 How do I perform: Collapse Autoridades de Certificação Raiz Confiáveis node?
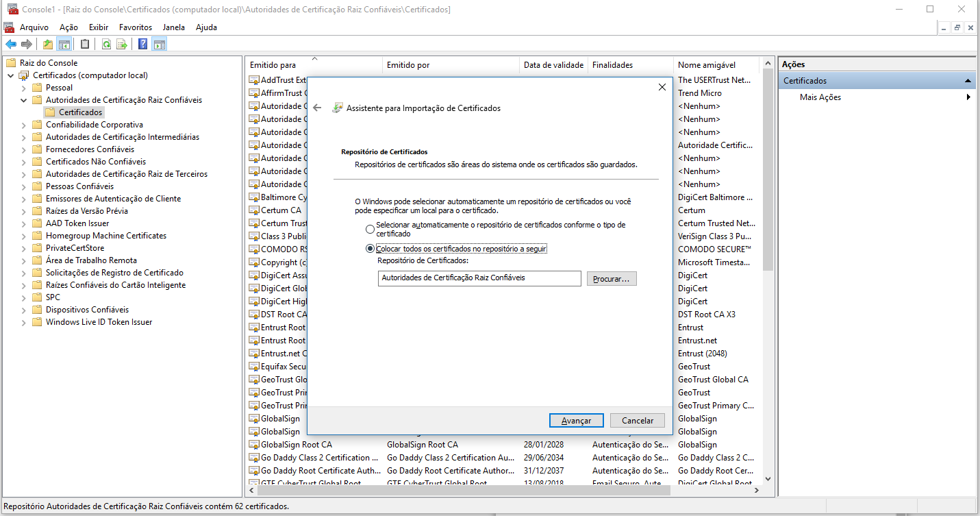pyautogui.click(x=23, y=100)
